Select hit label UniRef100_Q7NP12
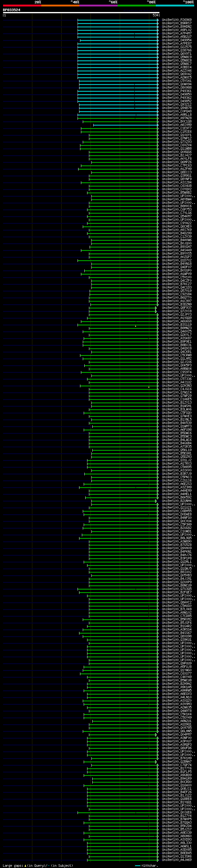The width and height of the screenshot is (197, 868). point(176,139)
